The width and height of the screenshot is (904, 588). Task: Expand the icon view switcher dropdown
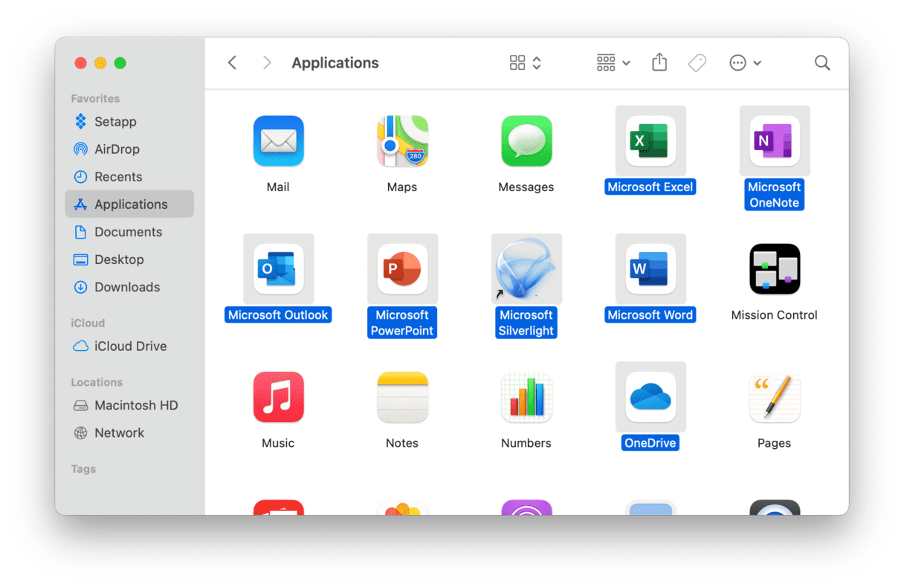(526, 63)
